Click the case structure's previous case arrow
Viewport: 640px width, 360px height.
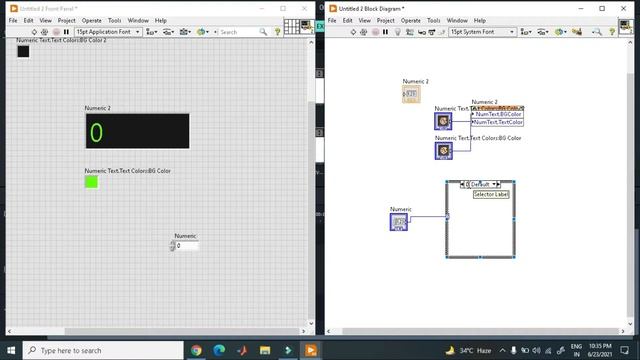[462, 184]
